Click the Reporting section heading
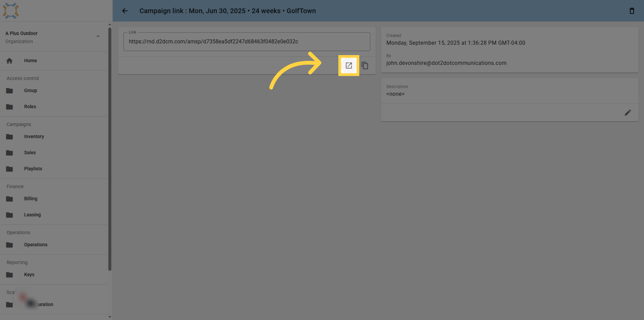Viewport: 644px width, 320px height. 17,263
